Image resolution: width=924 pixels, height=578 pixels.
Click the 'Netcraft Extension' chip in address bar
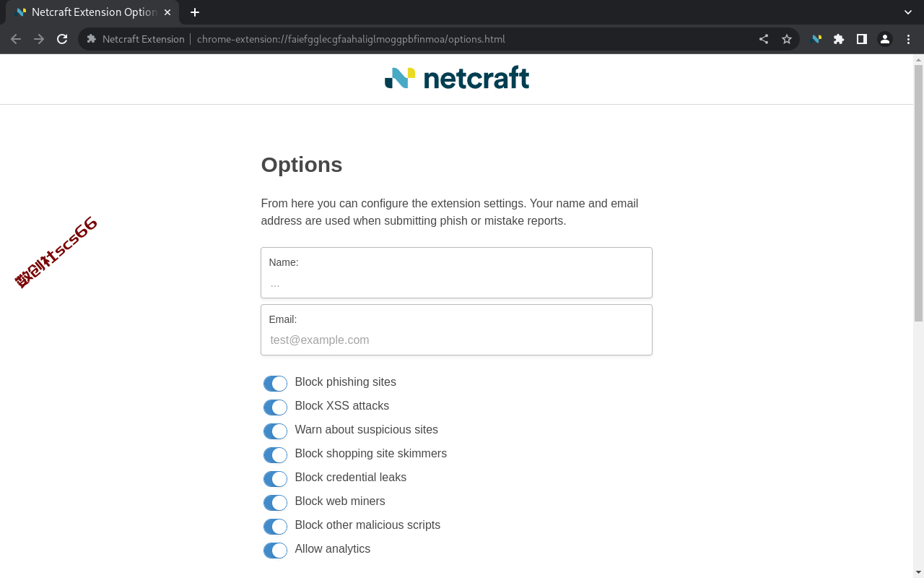(x=144, y=39)
